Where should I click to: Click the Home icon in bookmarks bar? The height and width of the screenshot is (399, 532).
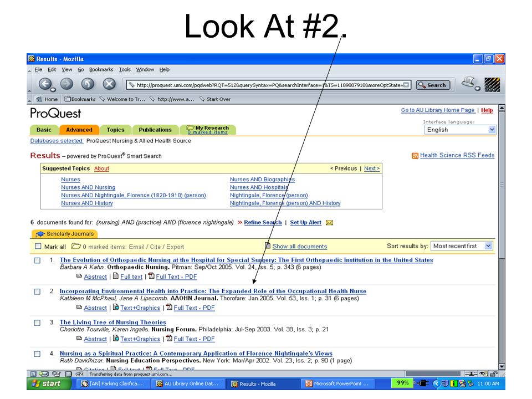pyautogui.click(x=39, y=99)
